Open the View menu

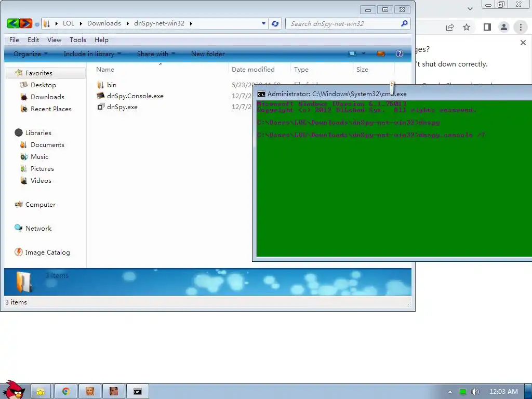click(54, 40)
